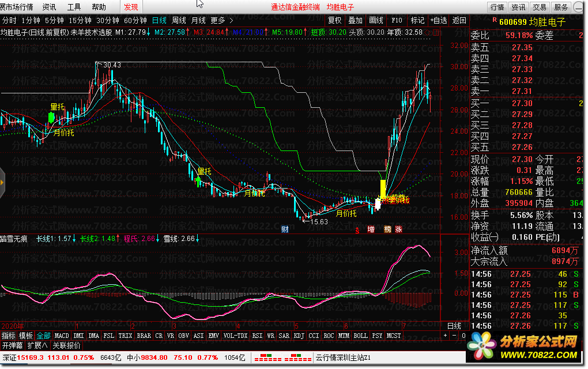The height and width of the screenshot is (369, 588).
Task: Switch indicator to KDJ
Action: click(x=299, y=336)
